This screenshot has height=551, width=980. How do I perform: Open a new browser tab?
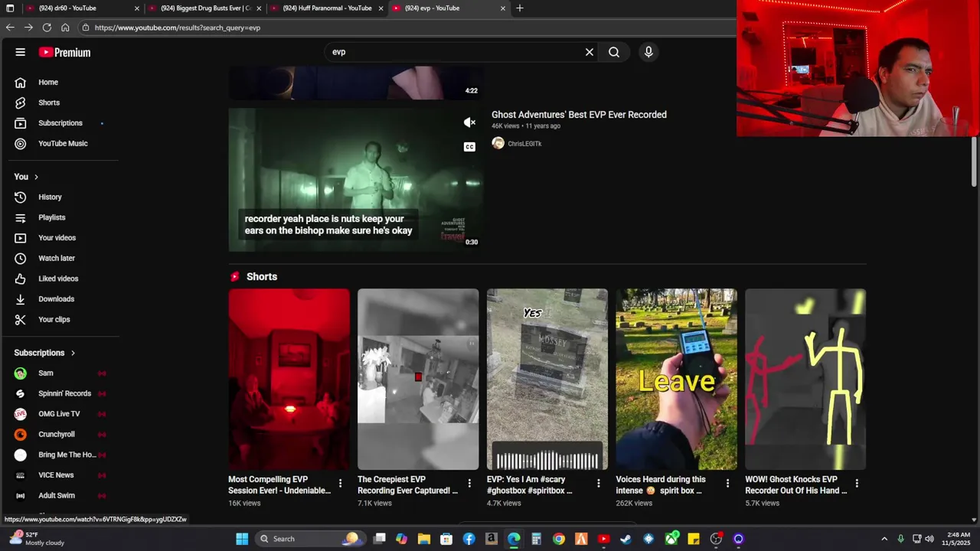click(x=520, y=8)
